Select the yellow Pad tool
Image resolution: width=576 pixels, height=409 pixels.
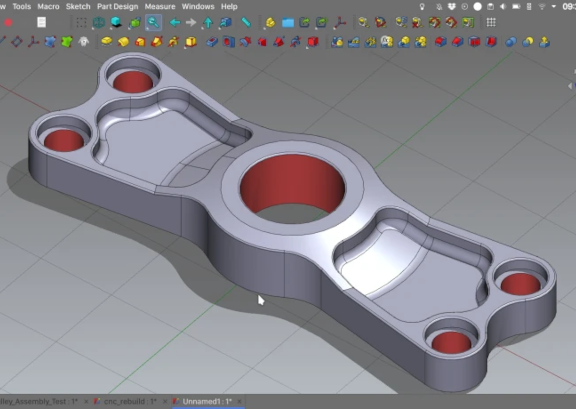click(x=107, y=42)
